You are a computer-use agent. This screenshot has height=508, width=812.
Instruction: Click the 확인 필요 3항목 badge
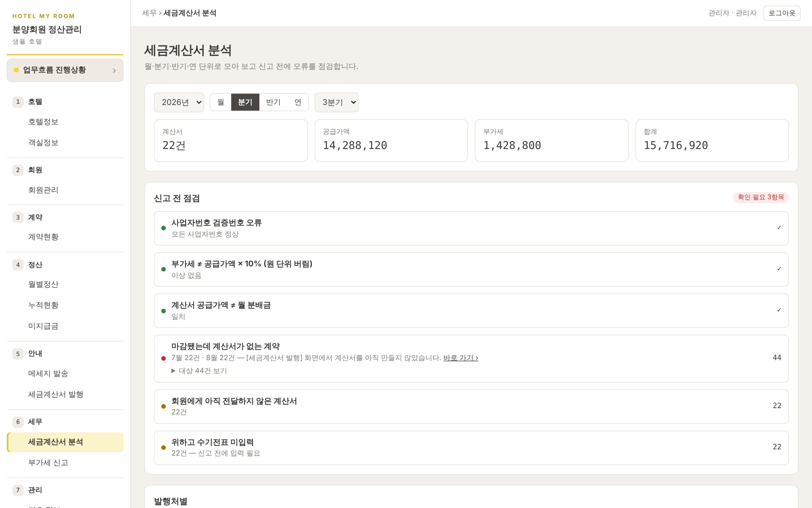(761, 197)
